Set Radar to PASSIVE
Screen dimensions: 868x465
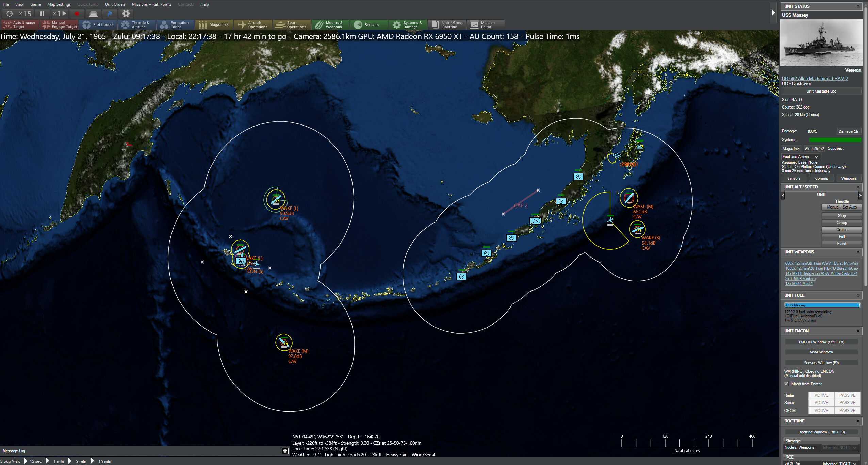pyautogui.click(x=847, y=395)
